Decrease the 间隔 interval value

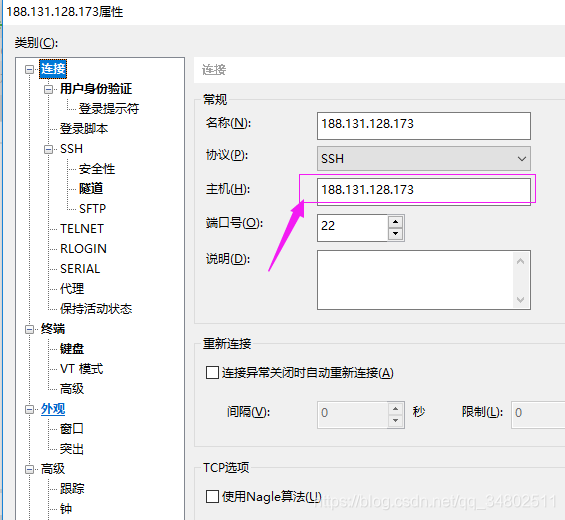pos(396,421)
